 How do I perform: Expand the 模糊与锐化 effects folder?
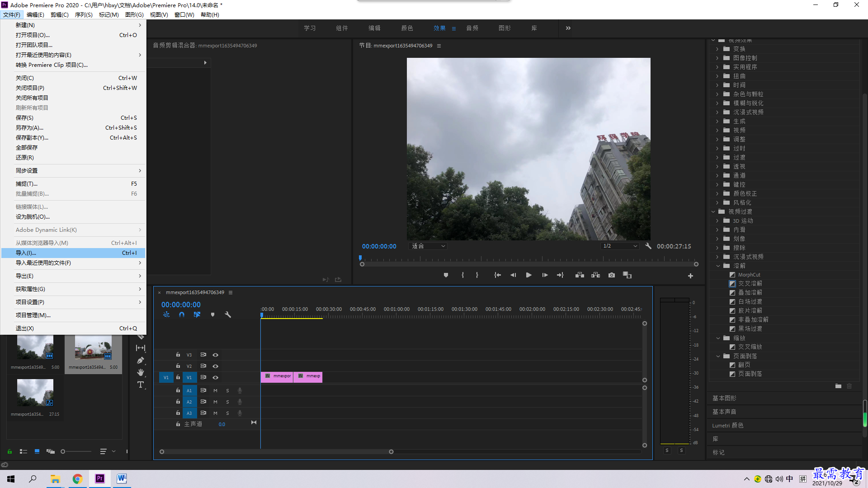pos(717,103)
